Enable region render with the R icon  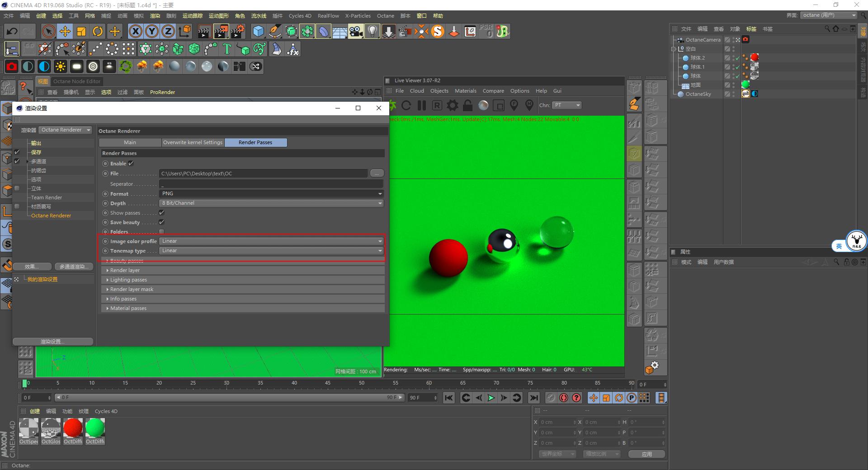click(x=436, y=105)
